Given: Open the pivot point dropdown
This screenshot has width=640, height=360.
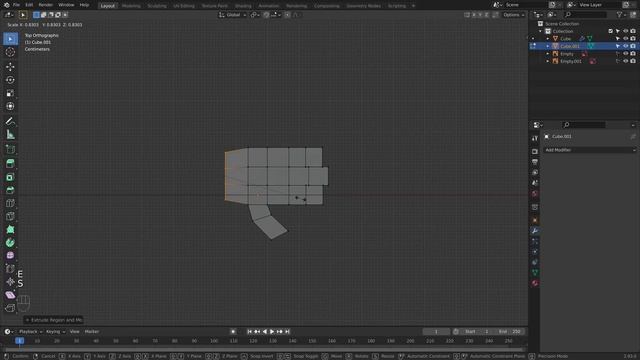Looking at the screenshot, I should click(255, 15).
